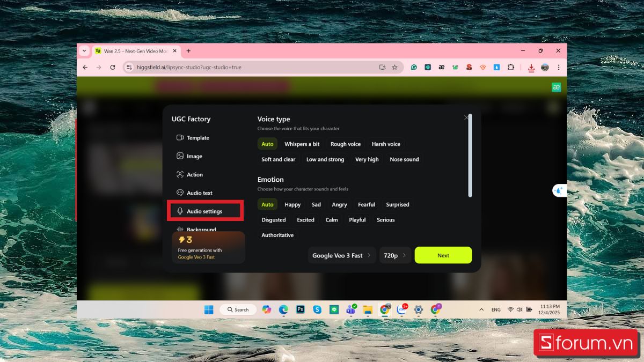Reload the page in Chrome
The image size is (644, 362).
coord(113,67)
